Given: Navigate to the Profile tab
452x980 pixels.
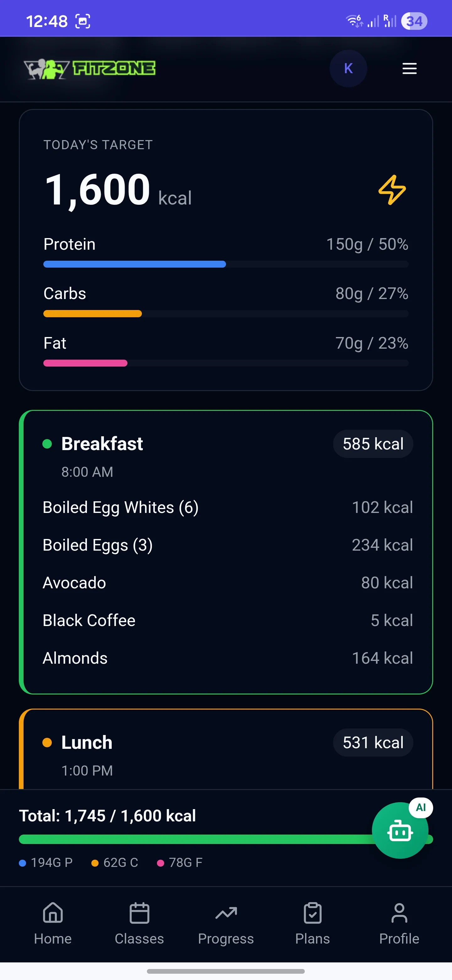Looking at the screenshot, I should coord(399,923).
